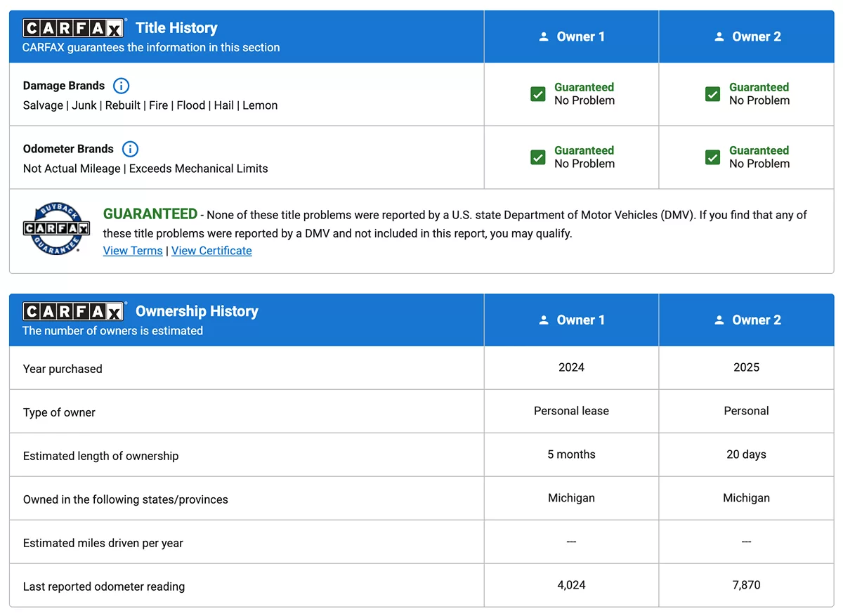
Task: Click the CARFAX logo in Title History header
Action: pos(74,28)
